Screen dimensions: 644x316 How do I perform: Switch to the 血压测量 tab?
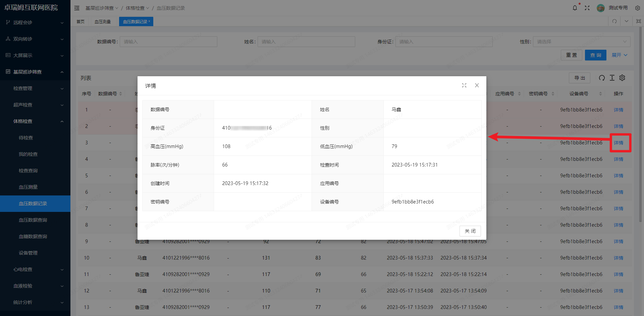[103, 21]
